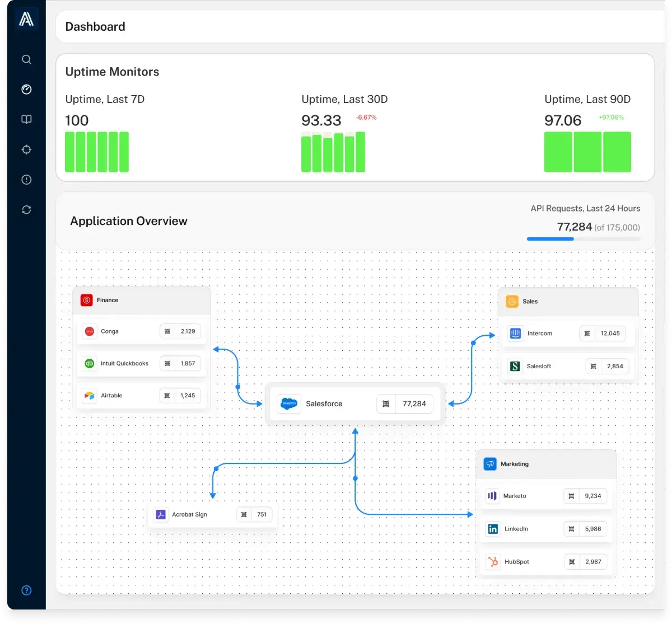The height and width of the screenshot is (624, 672).
Task: Click request count icon in Conga row
Action: [x=167, y=331]
